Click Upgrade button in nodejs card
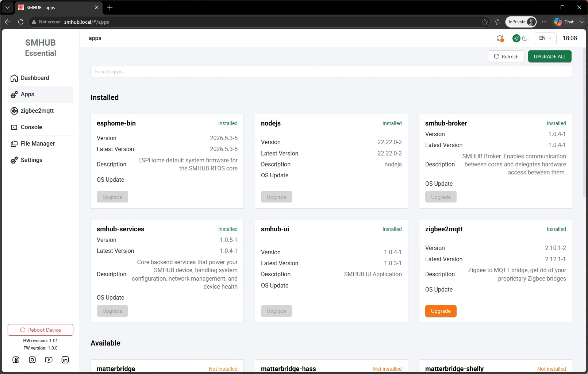This screenshot has height=374, width=588. point(277,197)
